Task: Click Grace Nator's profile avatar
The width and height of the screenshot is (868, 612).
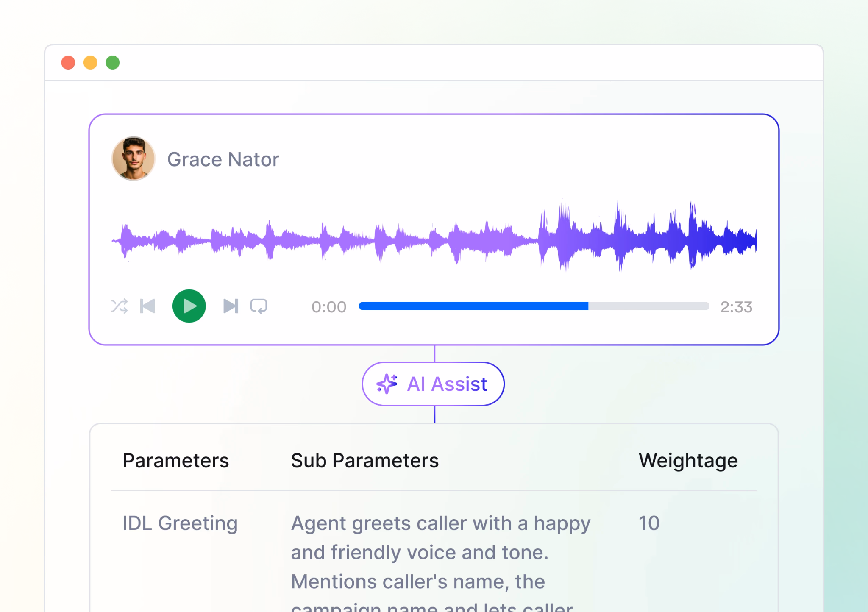Action: point(134,159)
